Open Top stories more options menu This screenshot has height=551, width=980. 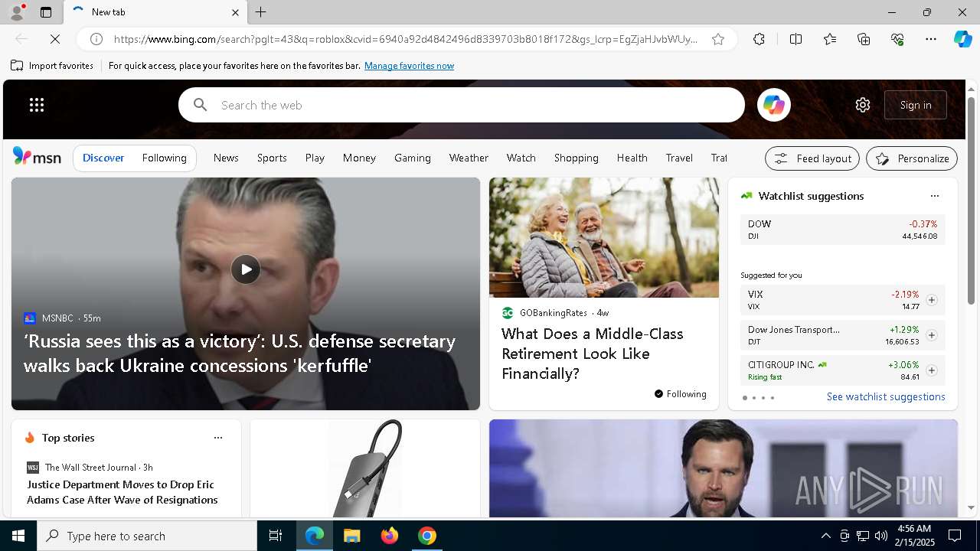[218, 438]
